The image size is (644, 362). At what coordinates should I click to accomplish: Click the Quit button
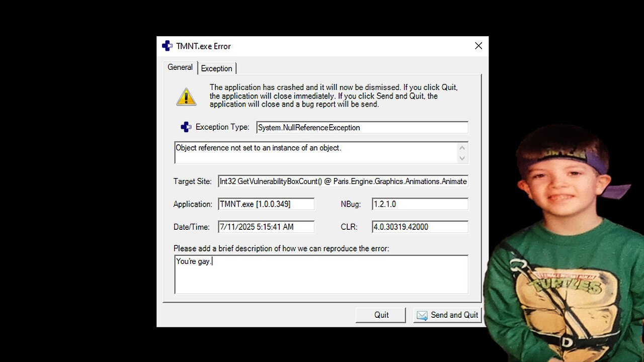381,315
